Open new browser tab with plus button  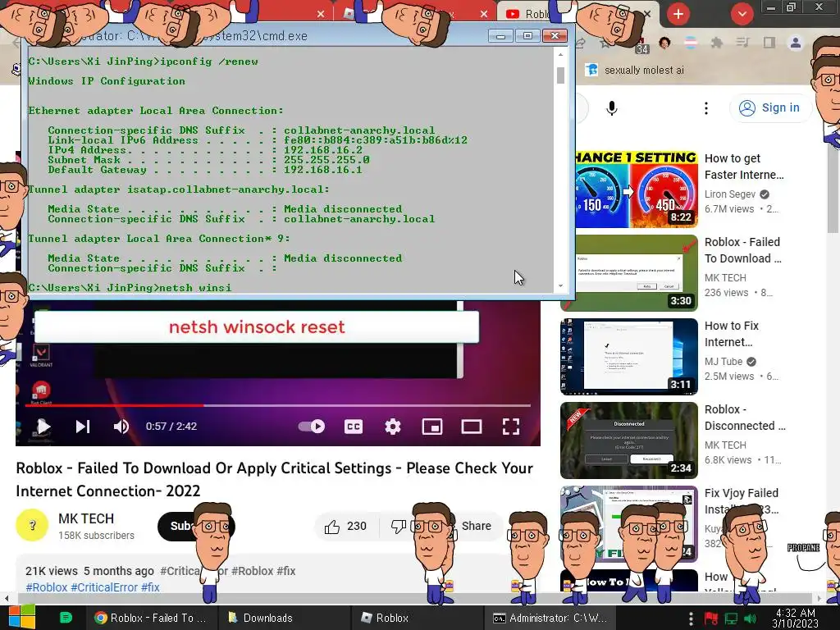678,14
